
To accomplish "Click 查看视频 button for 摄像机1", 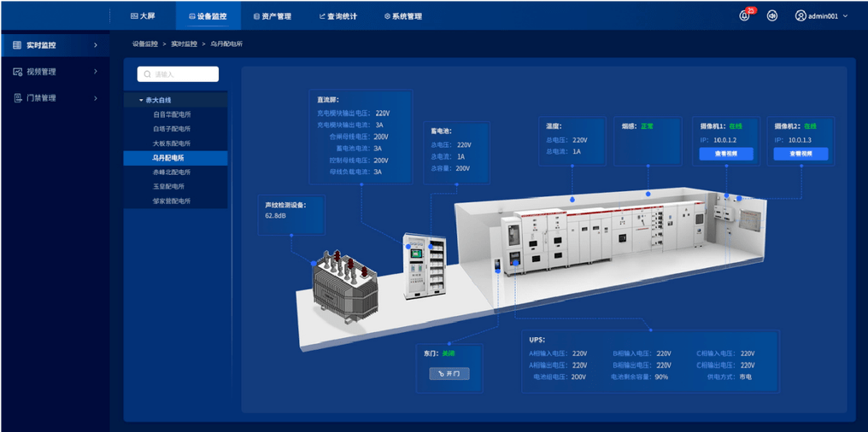I will tap(725, 154).
